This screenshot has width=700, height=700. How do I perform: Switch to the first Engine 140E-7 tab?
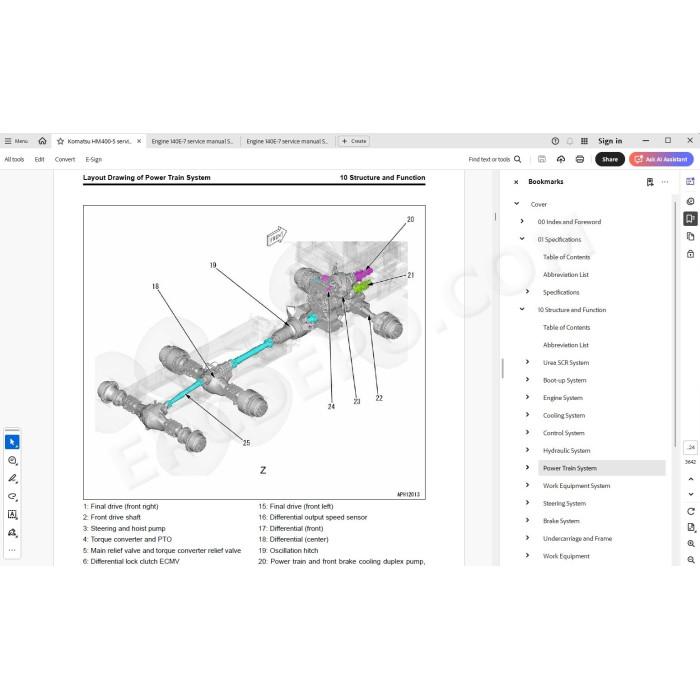[192, 141]
